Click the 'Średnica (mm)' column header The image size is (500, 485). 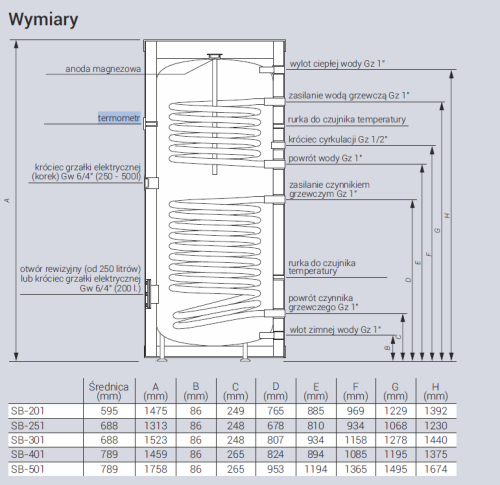point(109,391)
